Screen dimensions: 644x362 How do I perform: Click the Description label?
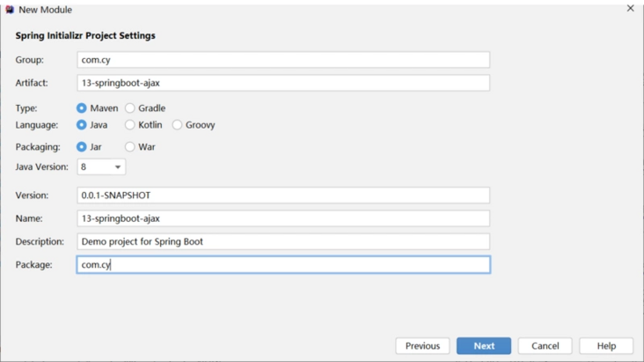pyautogui.click(x=40, y=241)
